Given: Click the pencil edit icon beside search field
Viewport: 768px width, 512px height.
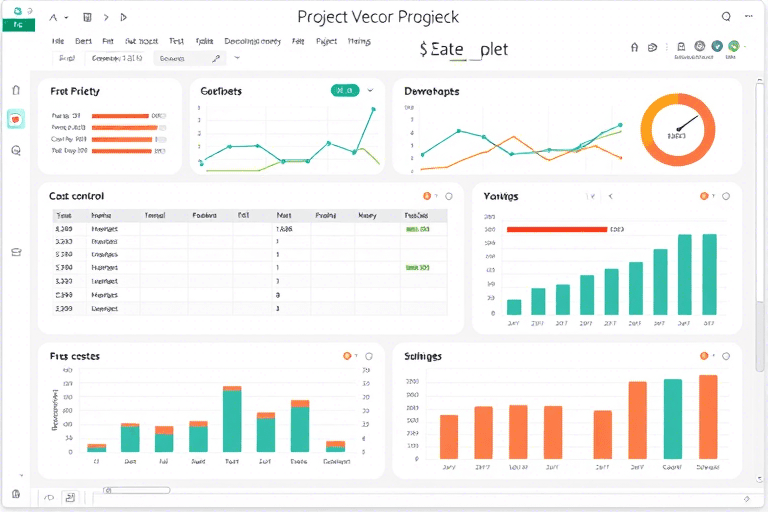Looking at the screenshot, I should click(216, 59).
